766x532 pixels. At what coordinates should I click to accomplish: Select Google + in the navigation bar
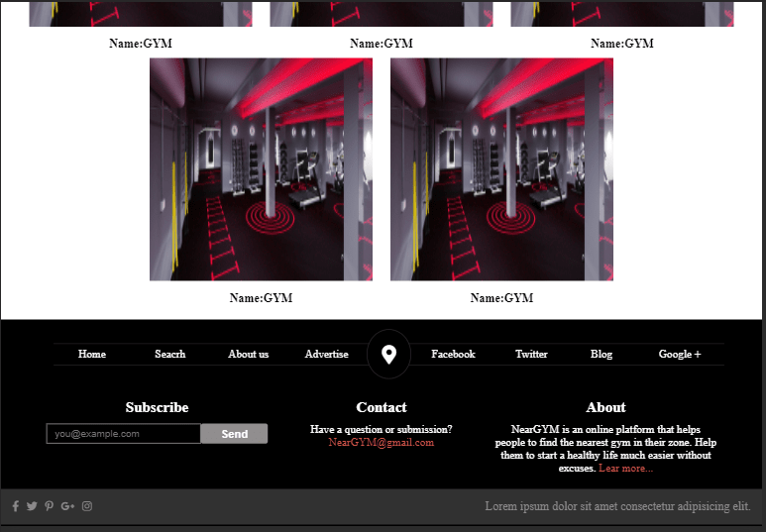pyautogui.click(x=680, y=354)
